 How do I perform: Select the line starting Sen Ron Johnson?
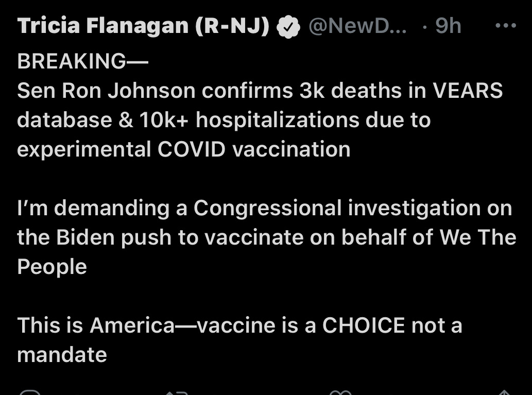[260, 91]
